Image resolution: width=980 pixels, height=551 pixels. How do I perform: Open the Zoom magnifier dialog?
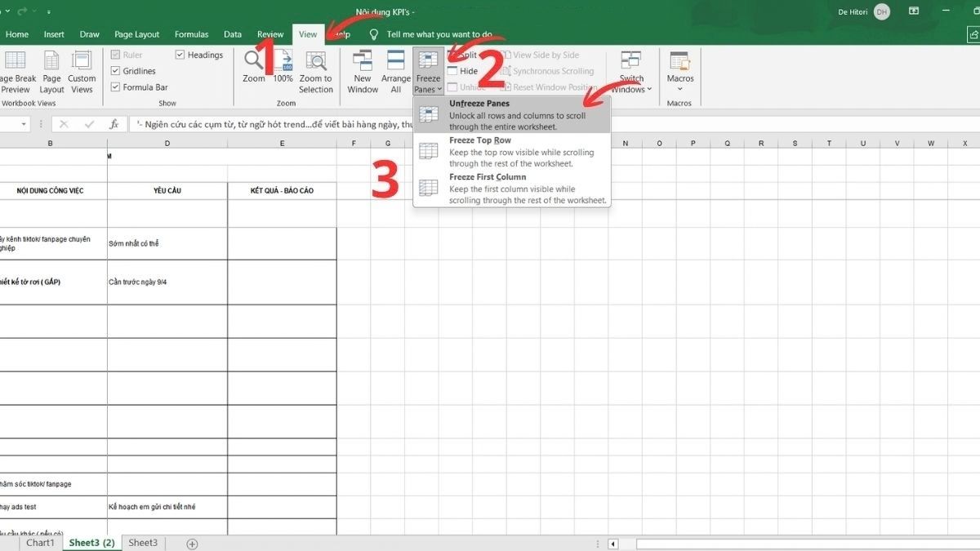click(254, 67)
